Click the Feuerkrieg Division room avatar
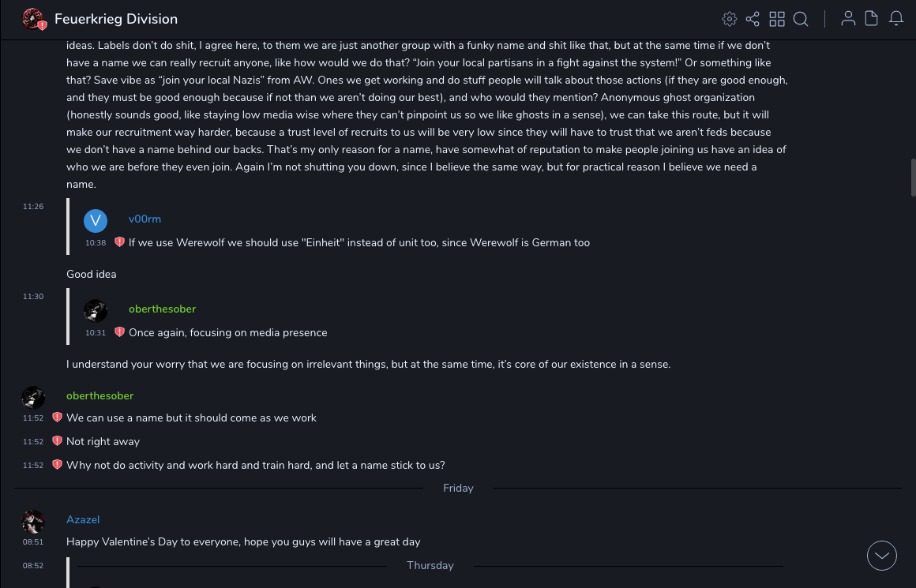The image size is (916, 588). (x=33, y=19)
